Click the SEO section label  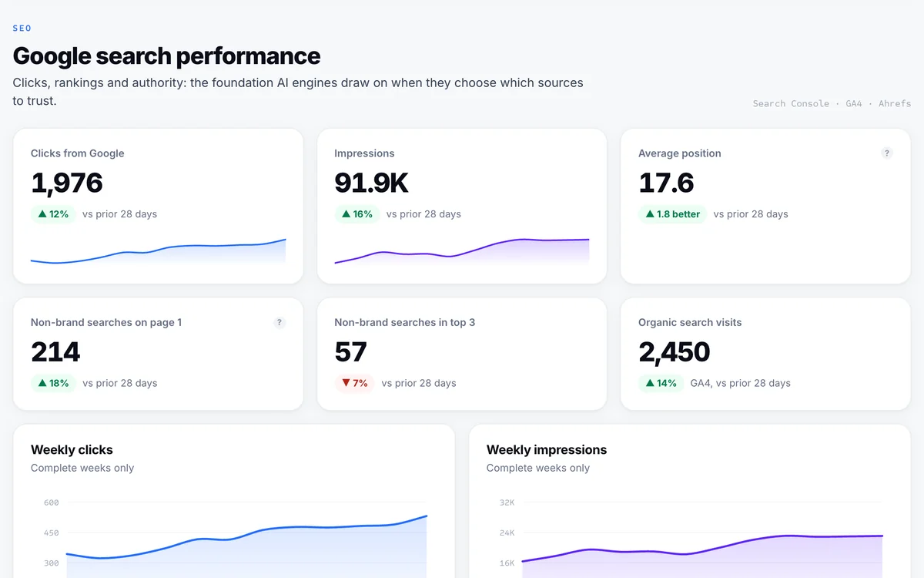[22, 29]
